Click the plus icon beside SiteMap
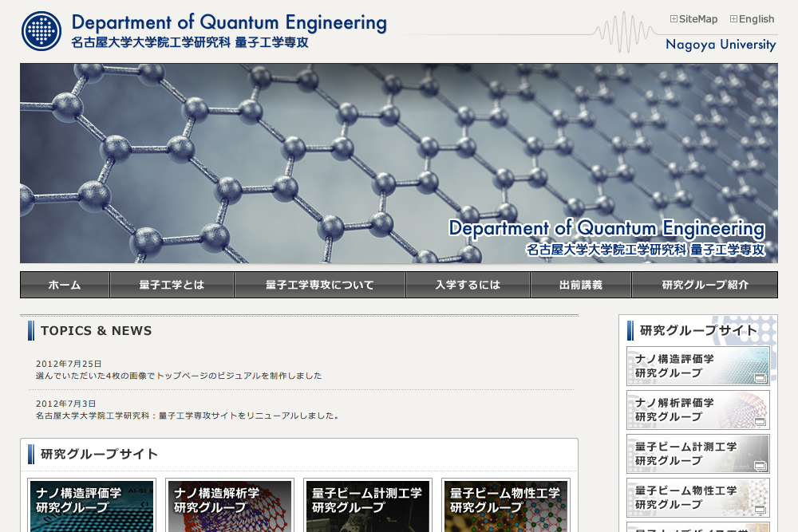798x532 pixels. pyautogui.click(x=674, y=19)
